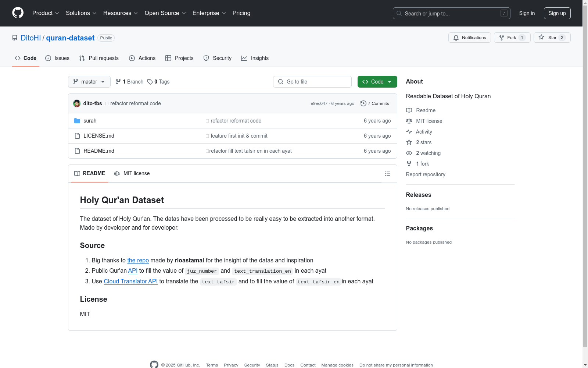Open the Cloud Translator API link
This screenshot has height=368, width=588.
pos(131,281)
